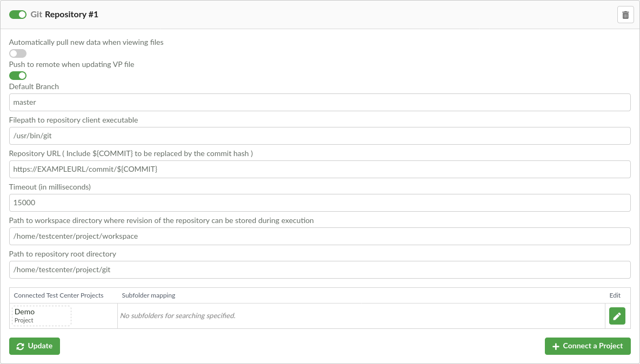
Task: Click the Connect a Project button
Action: (x=588, y=346)
